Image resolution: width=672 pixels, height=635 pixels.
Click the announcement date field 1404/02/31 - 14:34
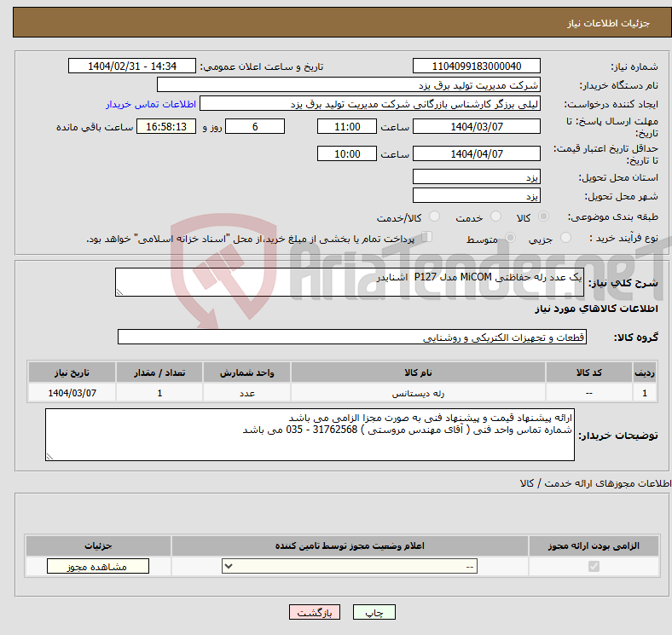132,66
